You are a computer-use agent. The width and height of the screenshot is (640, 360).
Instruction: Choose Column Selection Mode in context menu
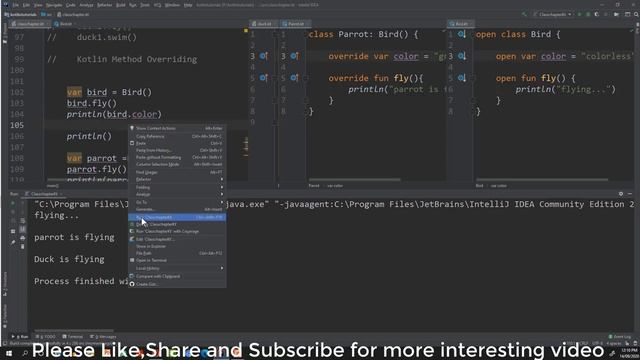[177, 164]
